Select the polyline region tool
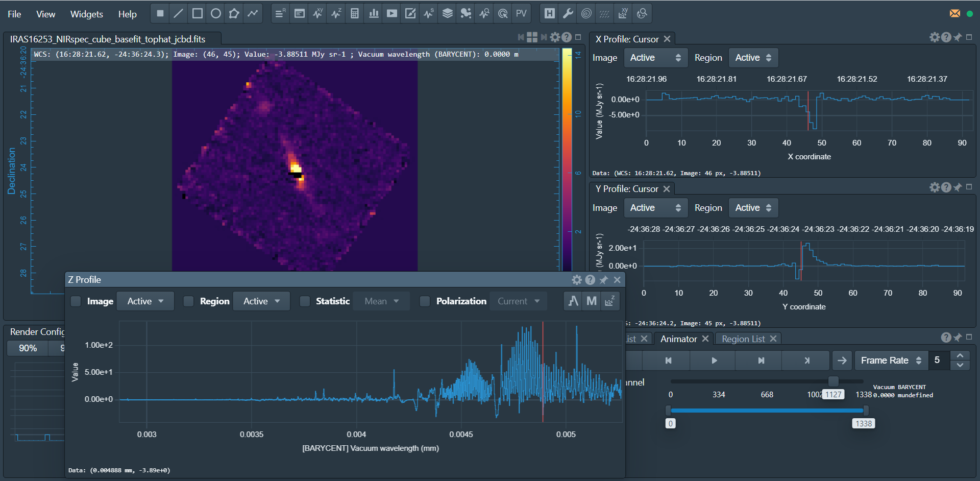Image resolution: width=980 pixels, height=481 pixels. pos(253,14)
